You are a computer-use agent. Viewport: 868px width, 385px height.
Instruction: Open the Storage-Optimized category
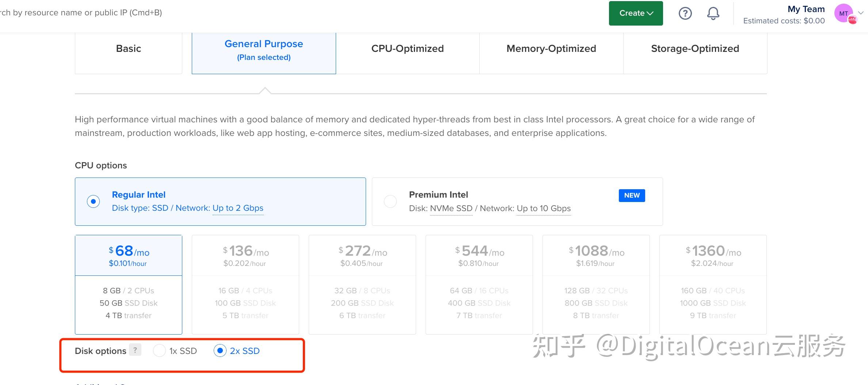[x=695, y=48]
